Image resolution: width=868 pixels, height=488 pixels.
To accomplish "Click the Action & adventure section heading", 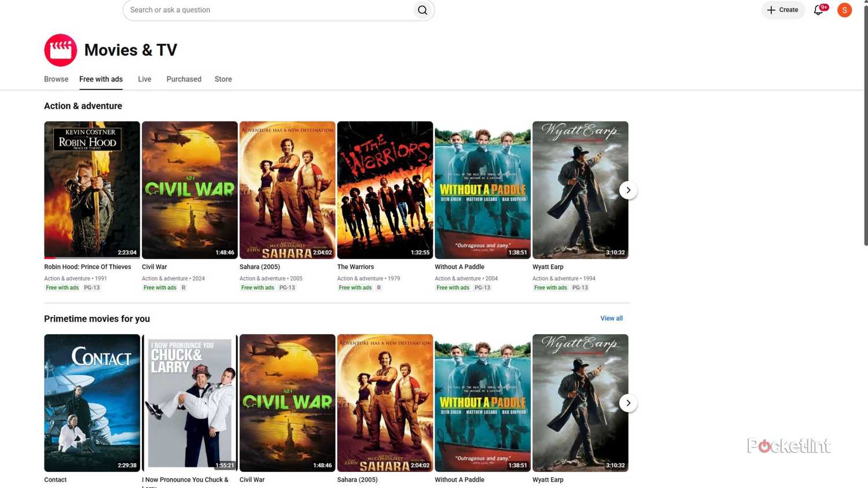I will click(x=83, y=106).
